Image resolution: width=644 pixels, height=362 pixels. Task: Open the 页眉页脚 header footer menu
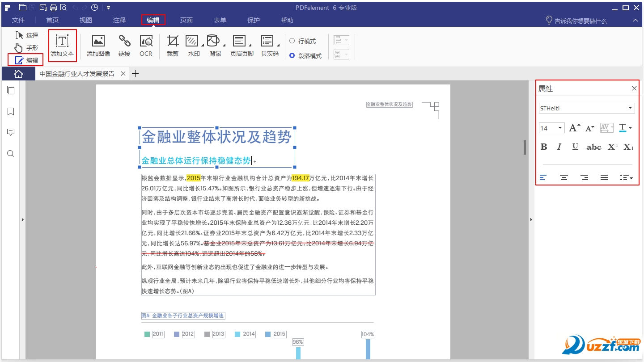click(241, 46)
